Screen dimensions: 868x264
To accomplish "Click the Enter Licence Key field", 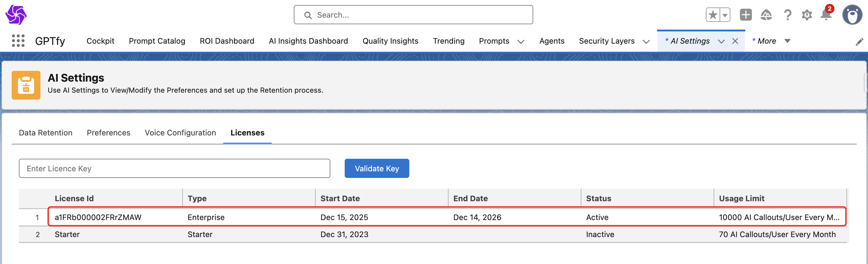I will click(x=174, y=168).
